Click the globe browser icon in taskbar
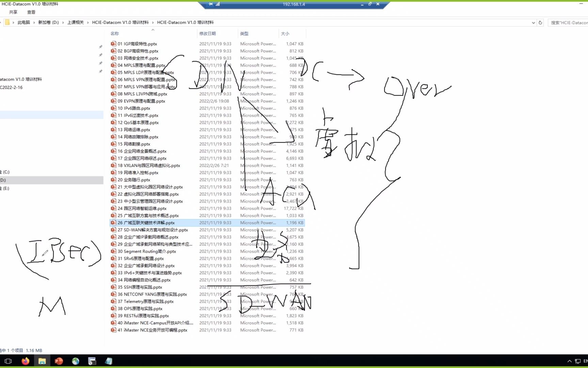 coord(76,361)
